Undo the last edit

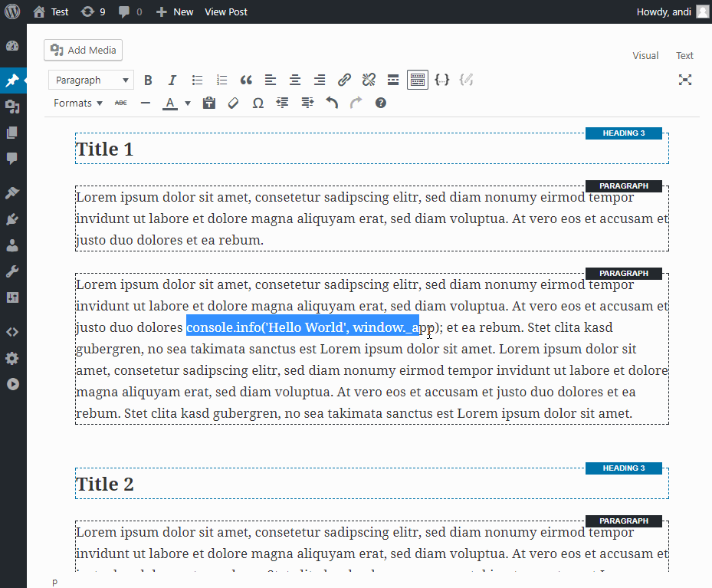click(332, 103)
